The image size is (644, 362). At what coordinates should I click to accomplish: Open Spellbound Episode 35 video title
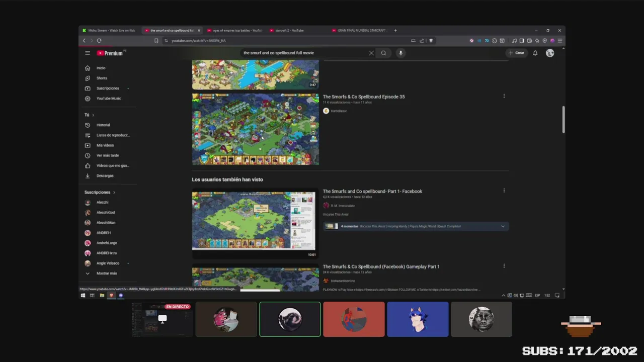click(363, 97)
